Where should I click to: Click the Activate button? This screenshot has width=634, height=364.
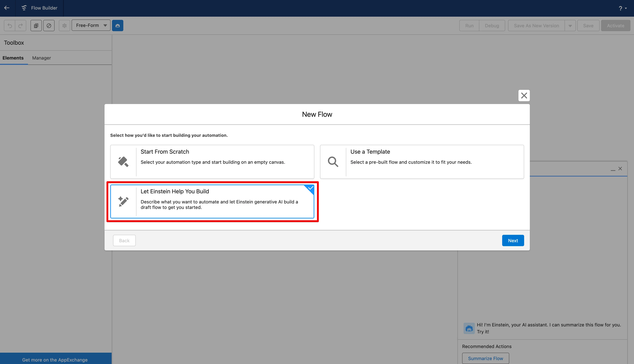click(616, 26)
